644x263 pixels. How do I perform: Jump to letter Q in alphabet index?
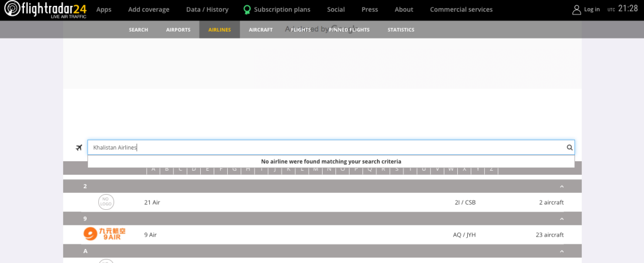pos(369,169)
